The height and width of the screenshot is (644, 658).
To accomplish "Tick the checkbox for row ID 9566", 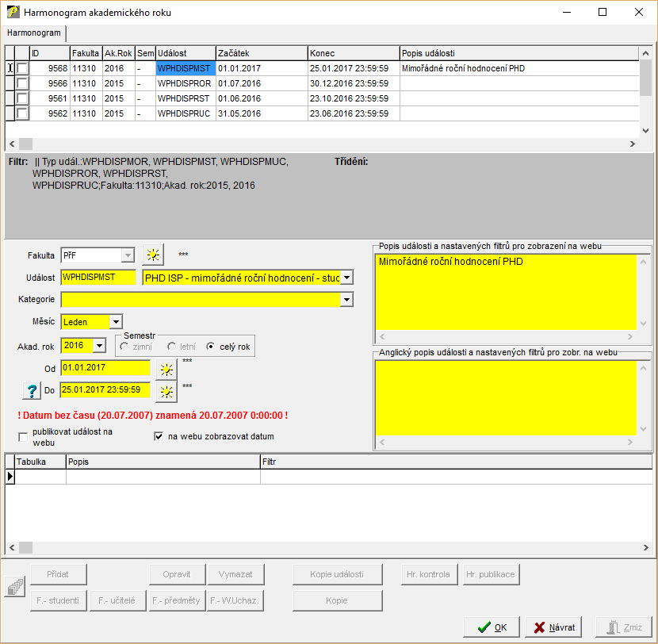I will 22,84.
